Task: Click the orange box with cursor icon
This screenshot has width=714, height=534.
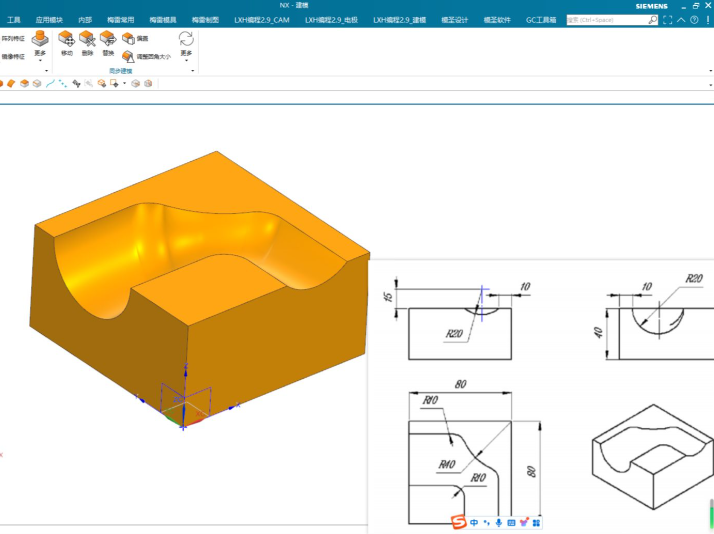Action: tap(102, 83)
